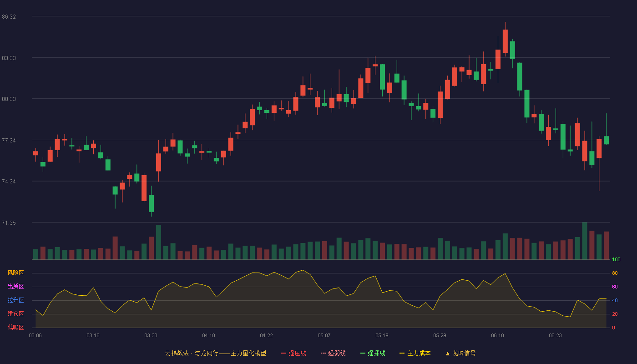Select the 03-18 date label
Screen dimensions: 637x364
93,335
